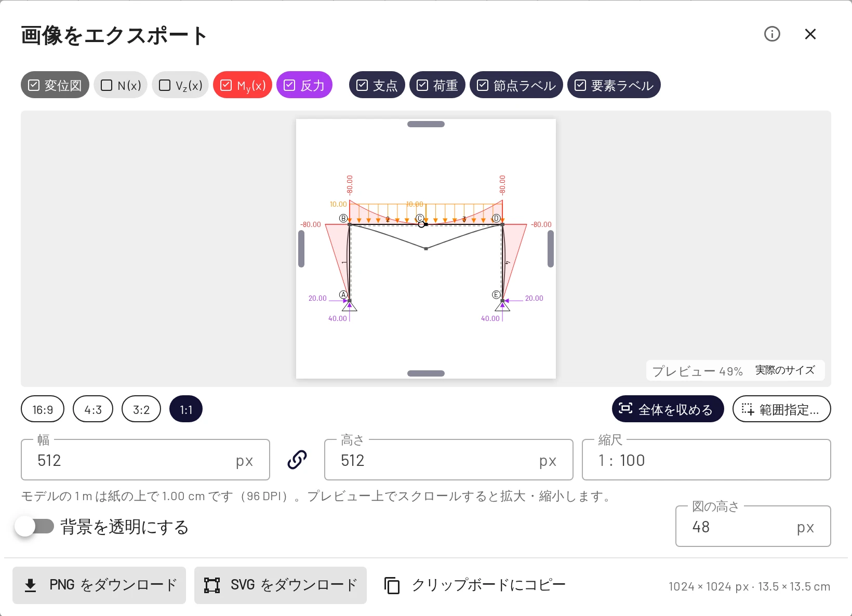The height and width of the screenshot is (616, 852).
Task: Toggle the 節点ラベル chip
Action: tap(516, 85)
